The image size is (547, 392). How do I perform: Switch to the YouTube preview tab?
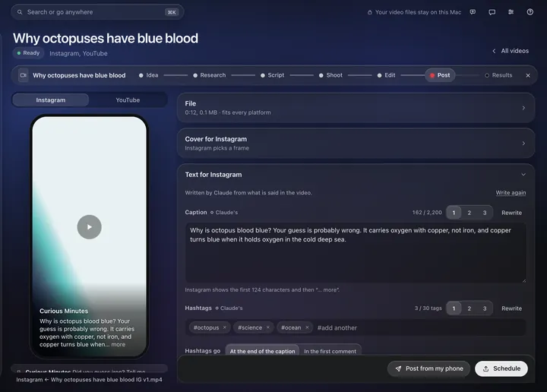(x=128, y=100)
